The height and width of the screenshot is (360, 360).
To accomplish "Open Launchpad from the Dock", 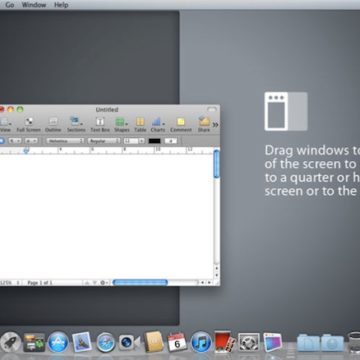I will 10,342.
